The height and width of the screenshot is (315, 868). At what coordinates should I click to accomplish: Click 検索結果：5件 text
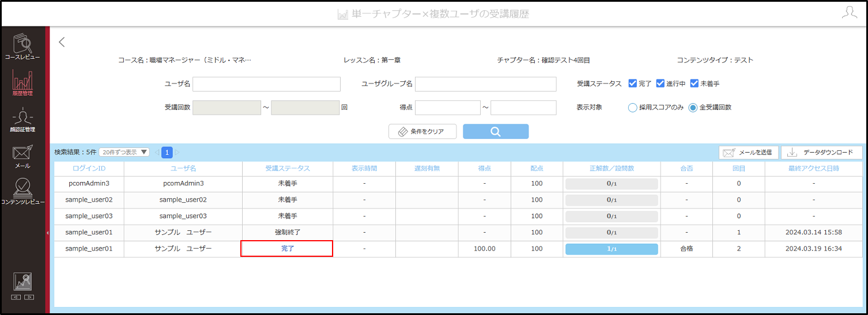[x=74, y=152]
